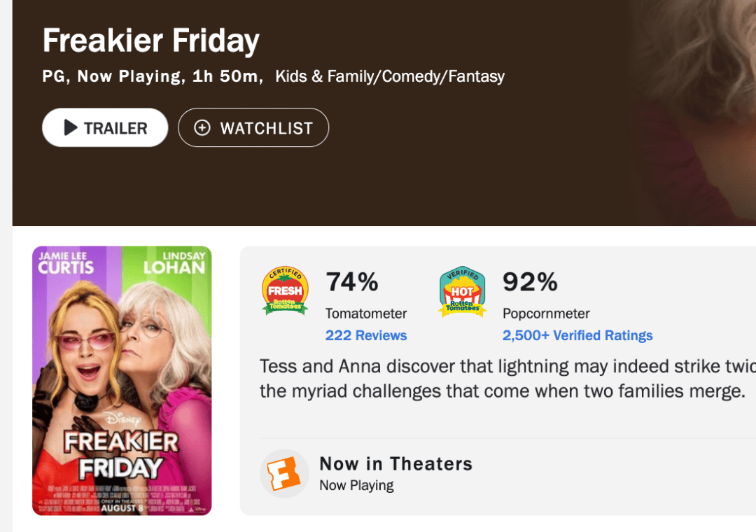The image size is (756, 532).
Task: Click the Popcornmeter label text
Action: click(x=546, y=313)
